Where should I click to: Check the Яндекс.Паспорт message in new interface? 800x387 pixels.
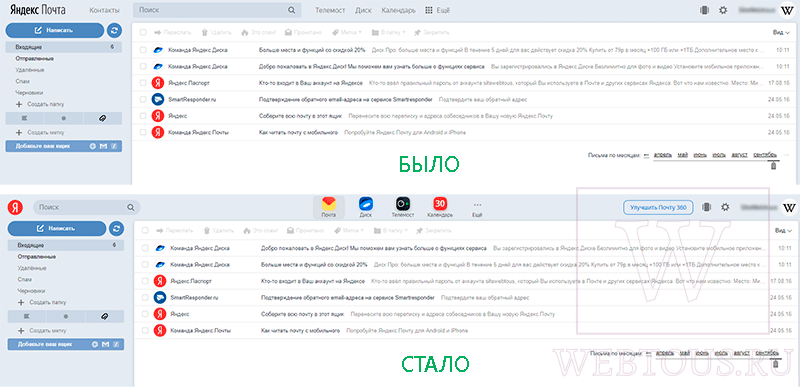(145, 281)
